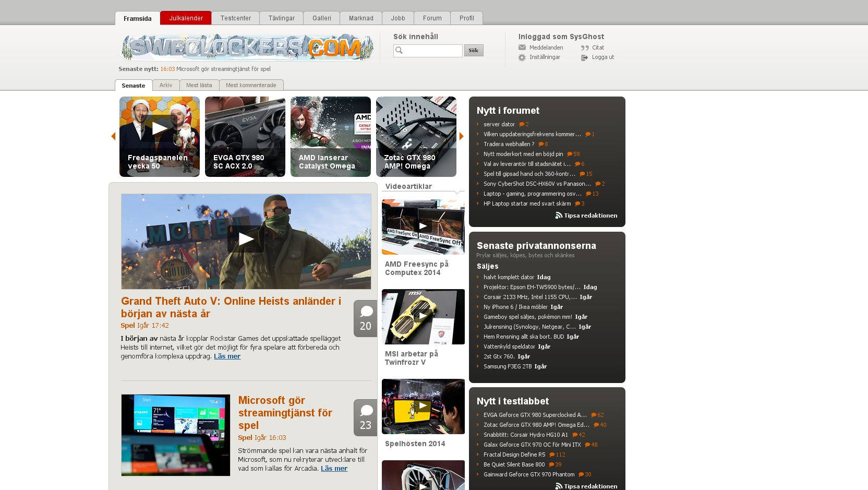Image resolution: width=868 pixels, height=490 pixels.
Task: Click the carousel's left orange arrow
Action: pyautogui.click(x=113, y=136)
